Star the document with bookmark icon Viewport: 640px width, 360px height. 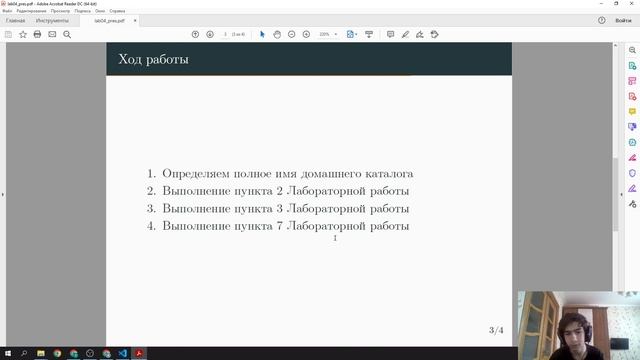pos(23,35)
